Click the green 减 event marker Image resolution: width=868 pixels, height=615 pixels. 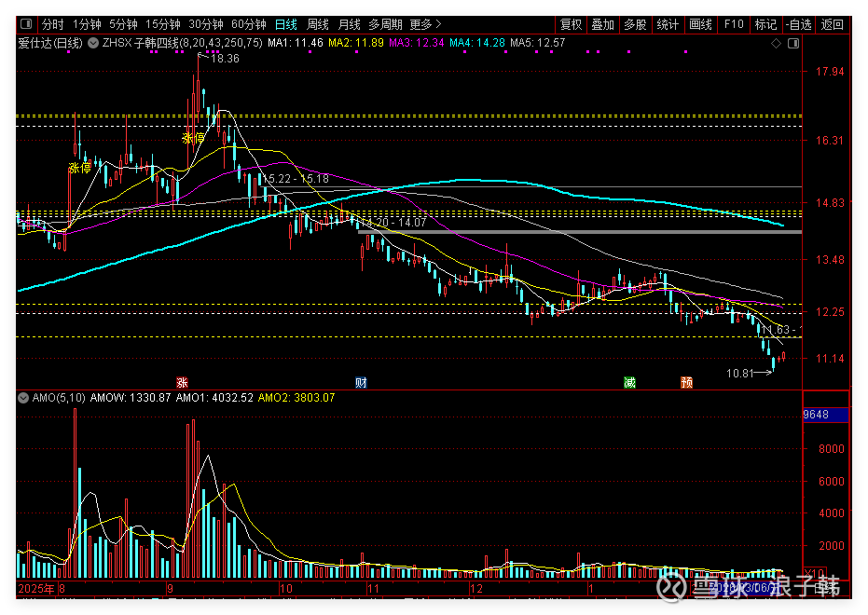(630, 382)
